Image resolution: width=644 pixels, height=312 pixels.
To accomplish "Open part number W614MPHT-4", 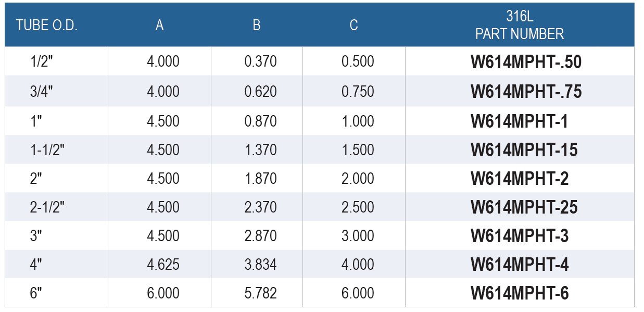I will click(520, 265).
